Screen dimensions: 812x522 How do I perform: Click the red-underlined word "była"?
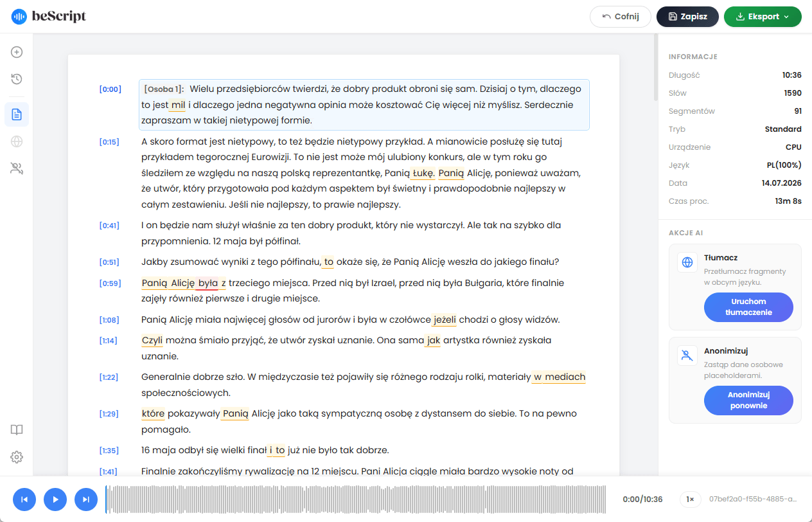point(207,283)
